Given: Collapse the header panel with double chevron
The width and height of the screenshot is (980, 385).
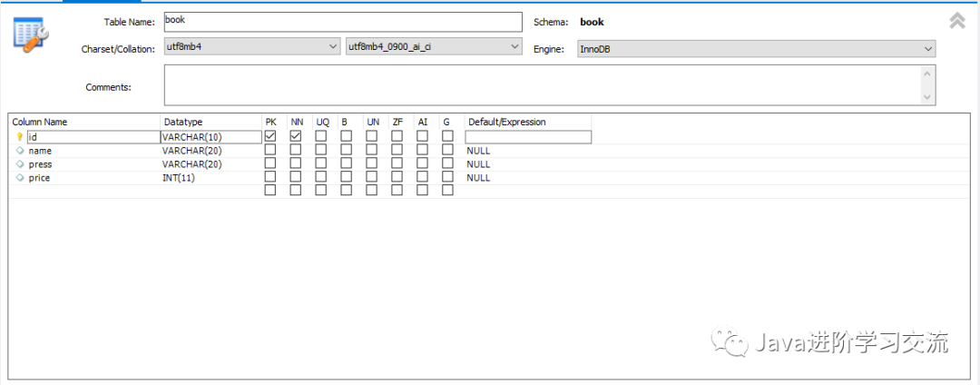Looking at the screenshot, I should point(956,22).
